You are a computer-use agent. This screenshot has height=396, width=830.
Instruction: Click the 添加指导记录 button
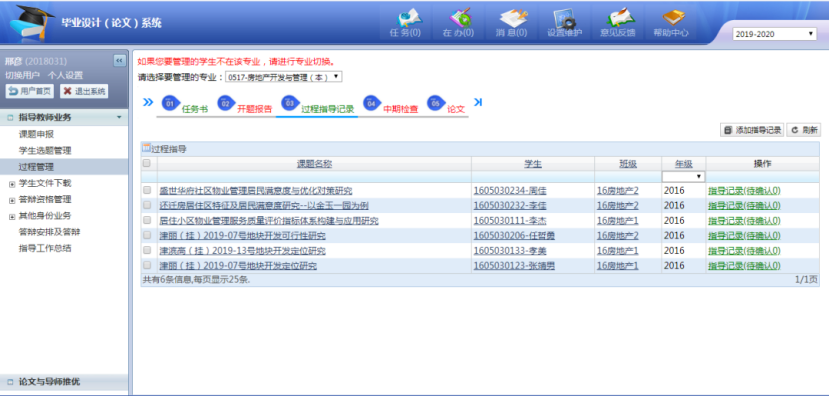click(752, 130)
